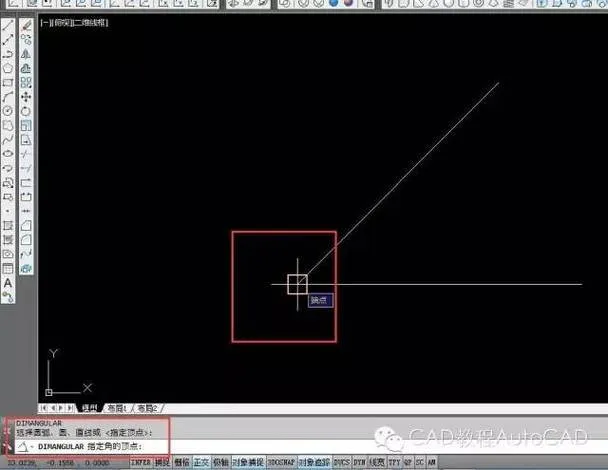Toggle 正交 ortho mode

click(201, 462)
